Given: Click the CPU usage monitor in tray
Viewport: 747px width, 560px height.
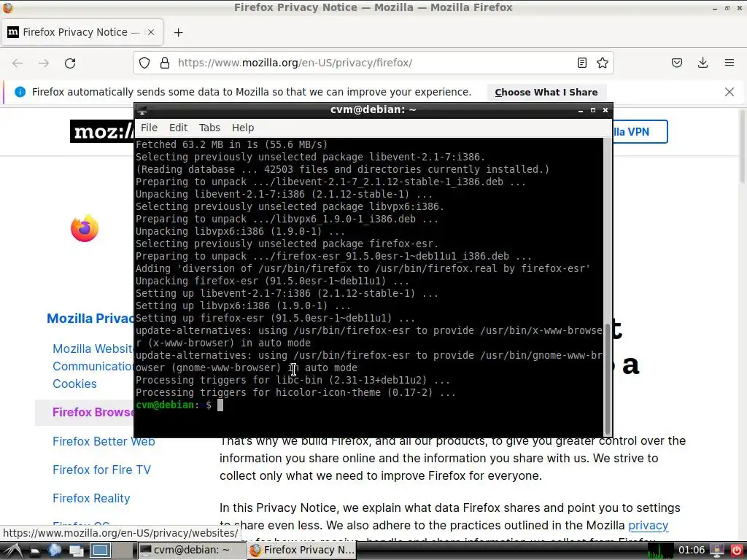Looking at the screenshot, I should click(659, 551).
